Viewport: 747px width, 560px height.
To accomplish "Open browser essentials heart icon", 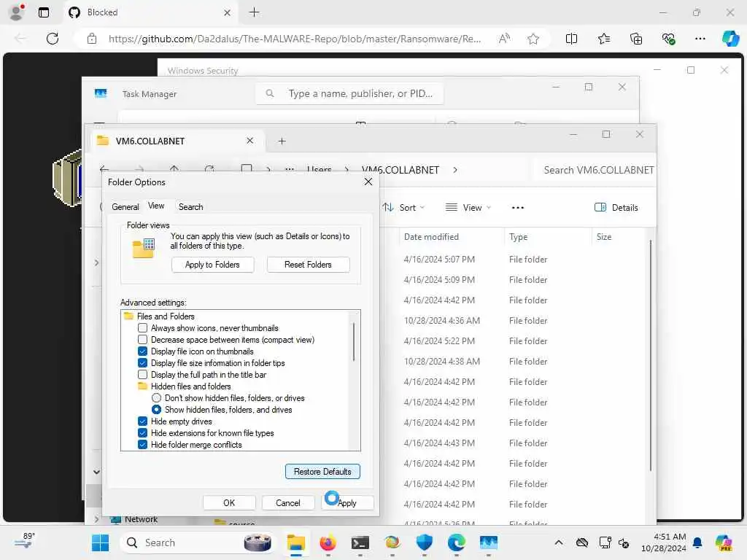I will (668, 39).
